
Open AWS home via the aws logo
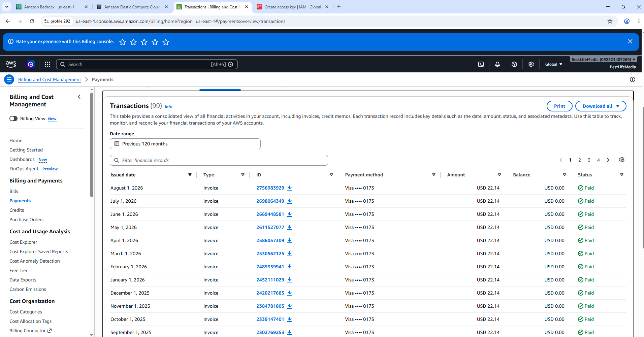(x=11, y=64)
